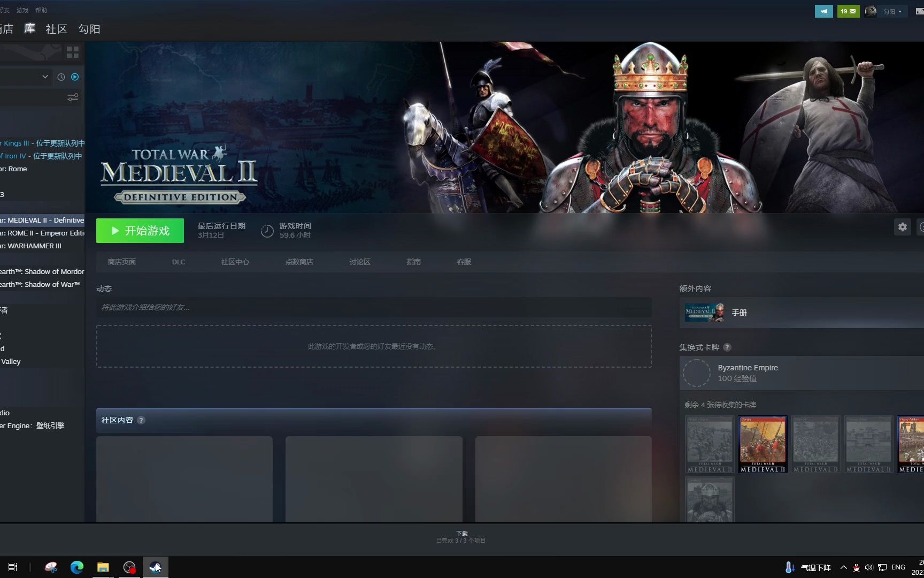This screenshot has width=924, height=578.
Task: Click the manual's Medieval II thumbnail
Action: (705, 313)
